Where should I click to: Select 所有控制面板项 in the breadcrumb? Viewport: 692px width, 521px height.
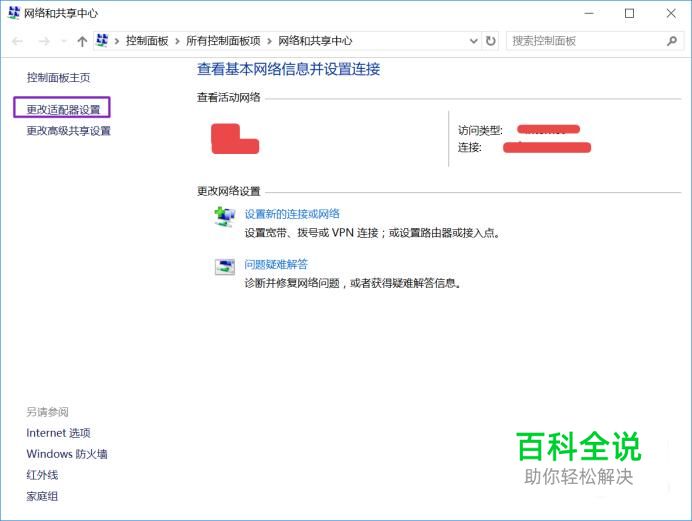pyautogui.click(x=223, y=41)
